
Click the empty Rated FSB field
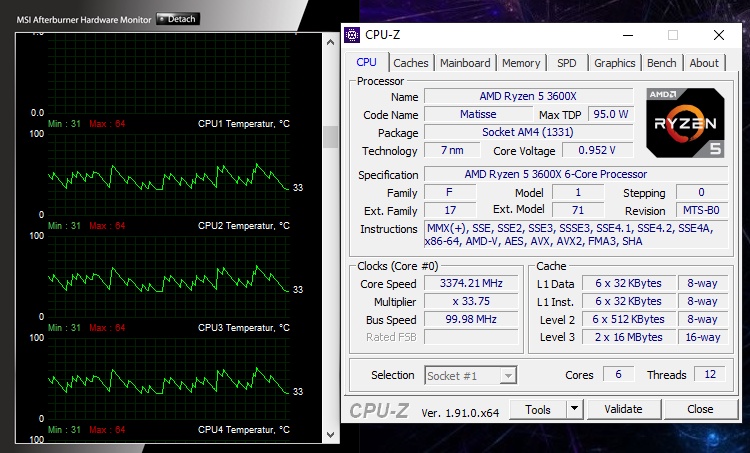[x=471, y=337]
